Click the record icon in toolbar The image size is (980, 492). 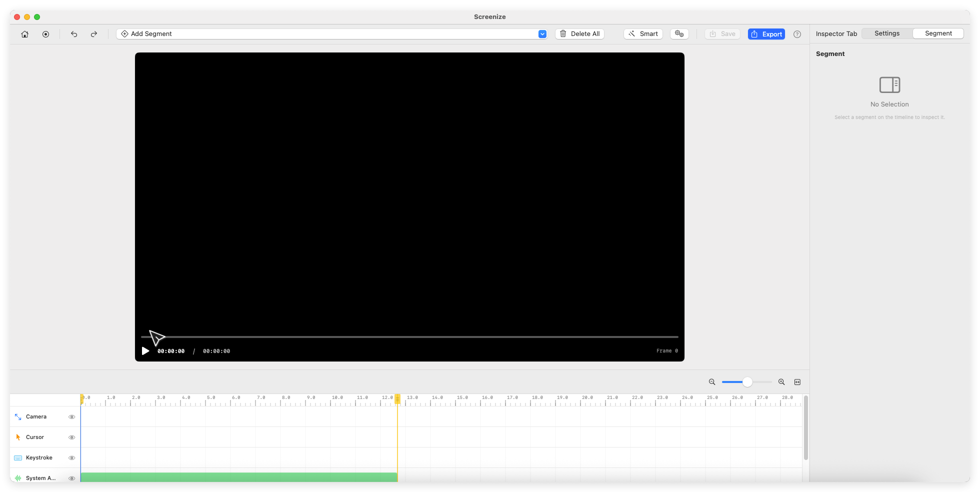click(x=45, y=34)
